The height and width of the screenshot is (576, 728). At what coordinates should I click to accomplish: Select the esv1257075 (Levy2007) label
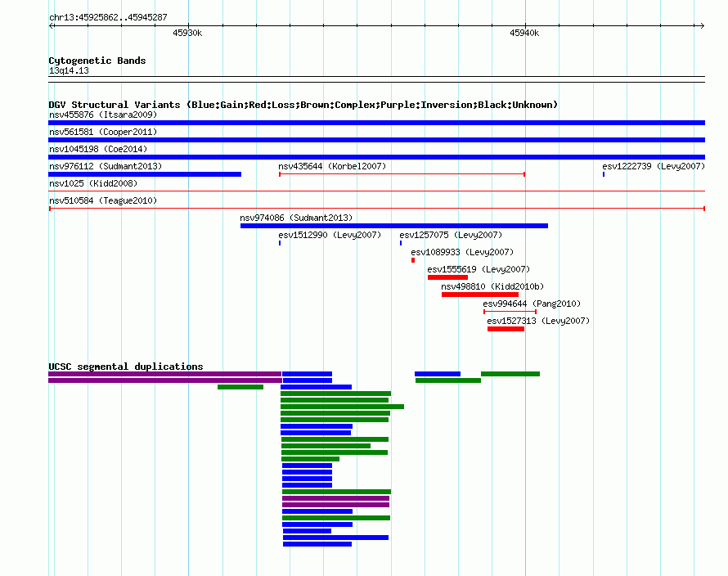click(x=451, y=235)
